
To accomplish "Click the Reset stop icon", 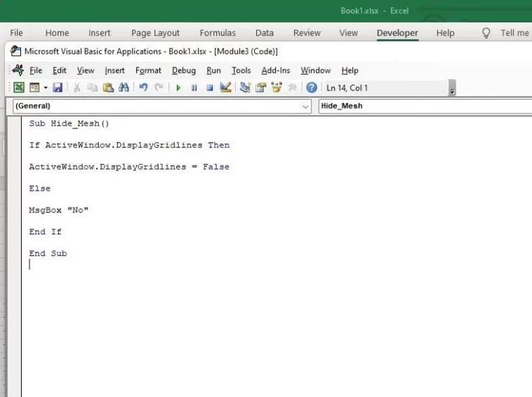I will [x=210, y=88].
